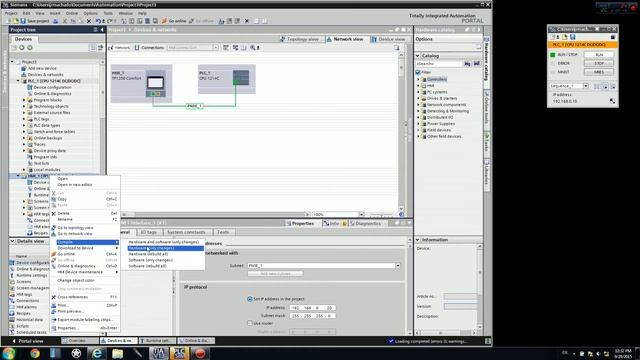Click the zoom magnifier icon in network toolbar
Screen dimensions: 640x360
click(x=253, y=48)
